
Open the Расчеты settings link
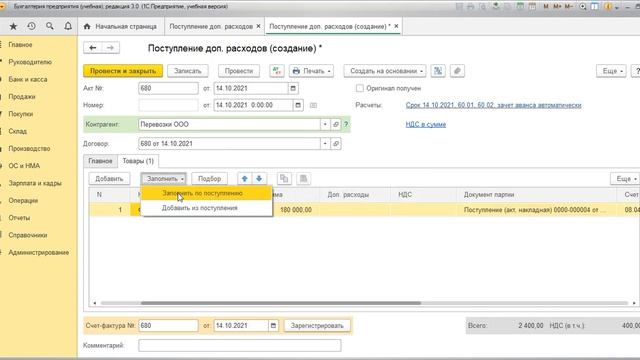(x=493, y=105)
